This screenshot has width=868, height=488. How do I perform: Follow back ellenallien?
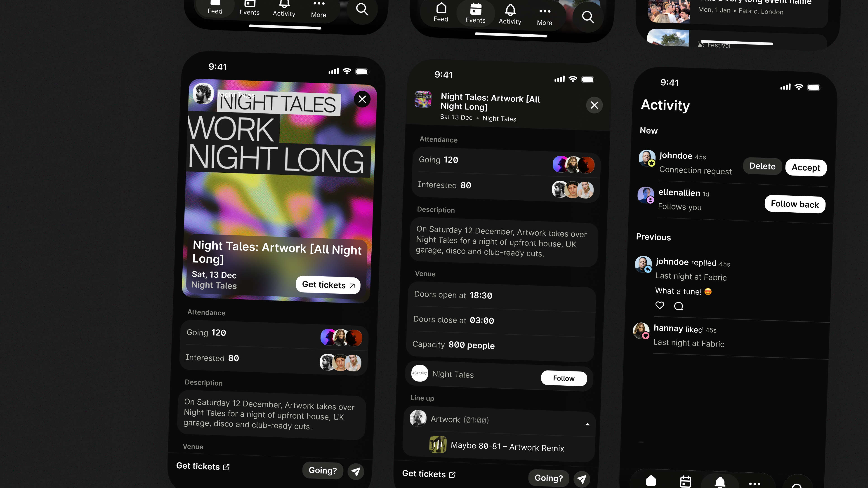(795, 204)
